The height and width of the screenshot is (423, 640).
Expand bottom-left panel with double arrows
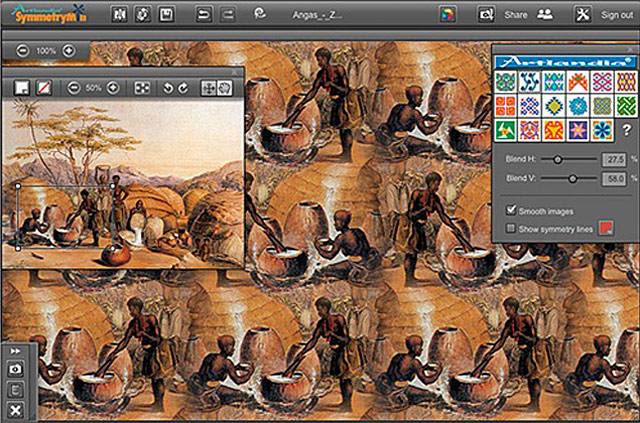pyautogui.click(x=15, y=351)
